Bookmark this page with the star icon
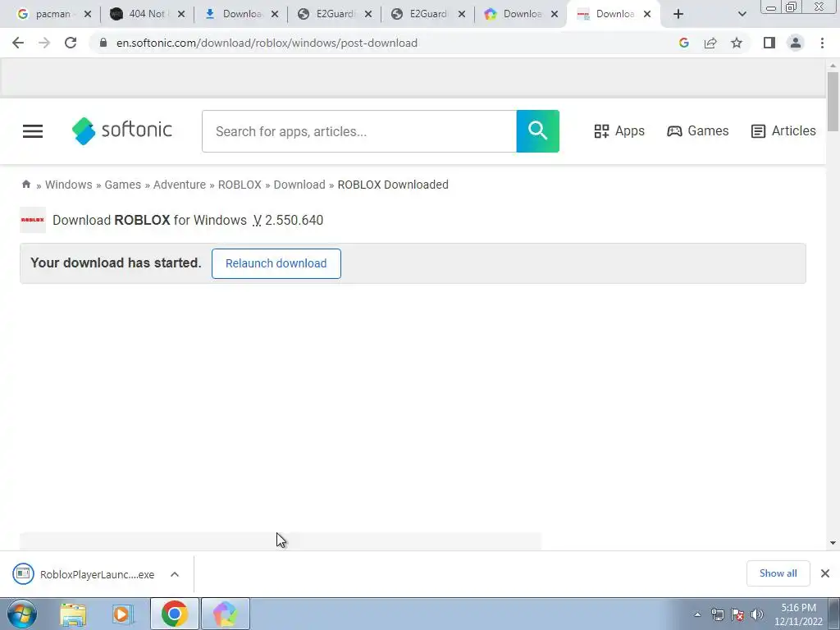This screenshot has height=630, width=840. click(737, 43)
